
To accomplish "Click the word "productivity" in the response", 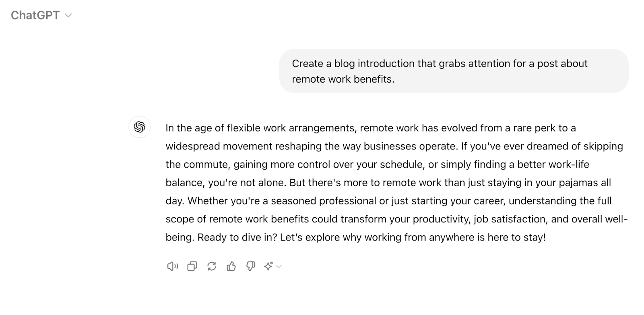I will pos(441,219).
